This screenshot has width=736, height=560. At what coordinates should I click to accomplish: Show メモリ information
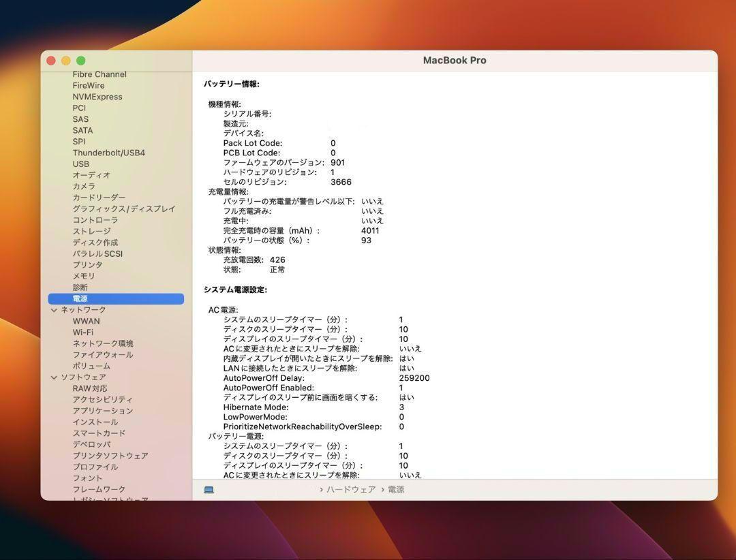click(84, 276)
